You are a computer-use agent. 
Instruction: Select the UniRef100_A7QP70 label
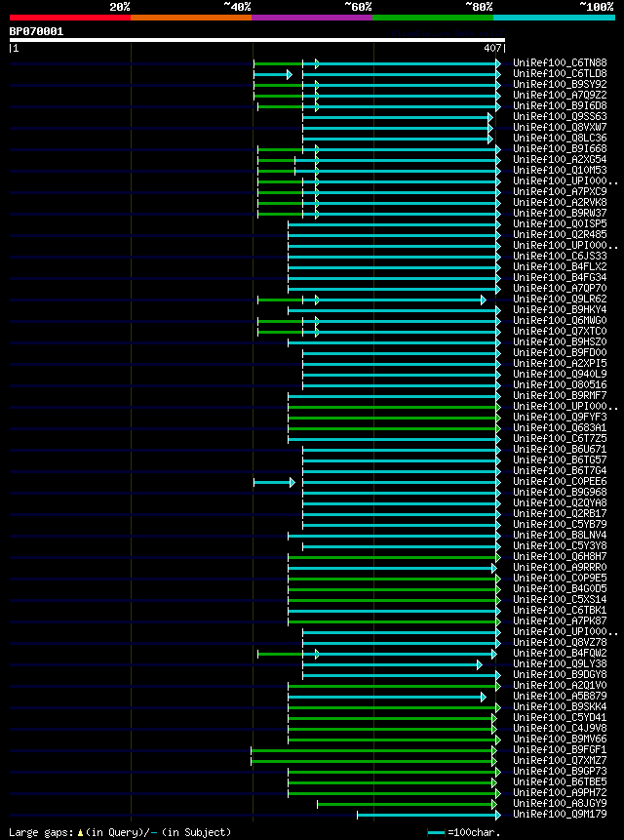coord(560,288)
